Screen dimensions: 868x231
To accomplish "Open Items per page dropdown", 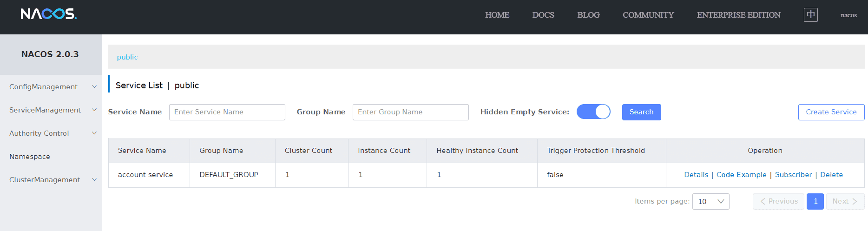I will [x=710, y=201].
